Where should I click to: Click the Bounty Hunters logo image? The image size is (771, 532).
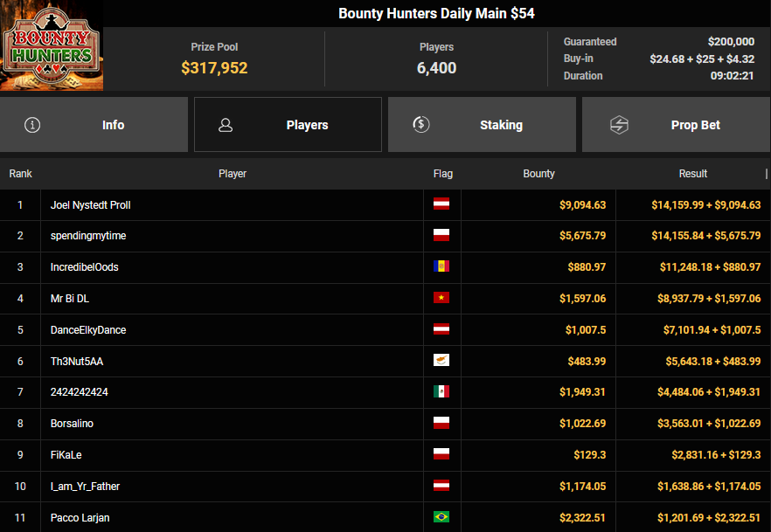tap(52, 46)
